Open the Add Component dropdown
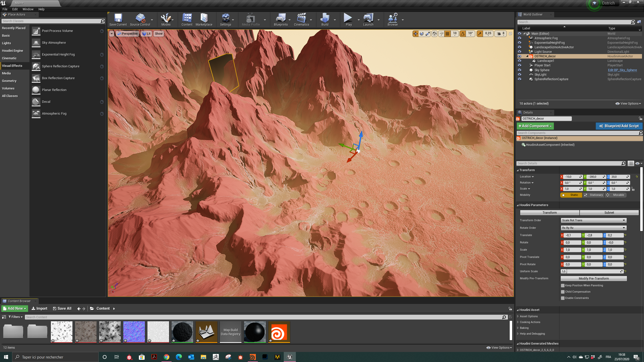This screenshot has height=362, width=644. [x=535, y=126]
